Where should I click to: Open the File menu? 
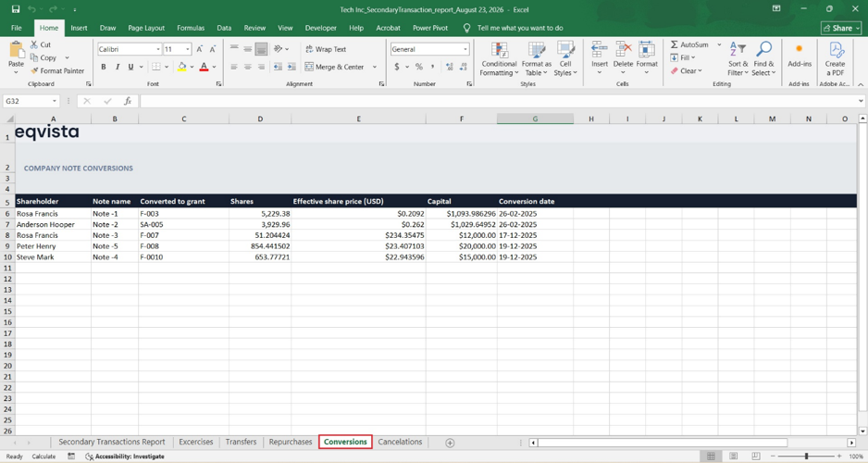pyautogui.click(x=17, y=28)
